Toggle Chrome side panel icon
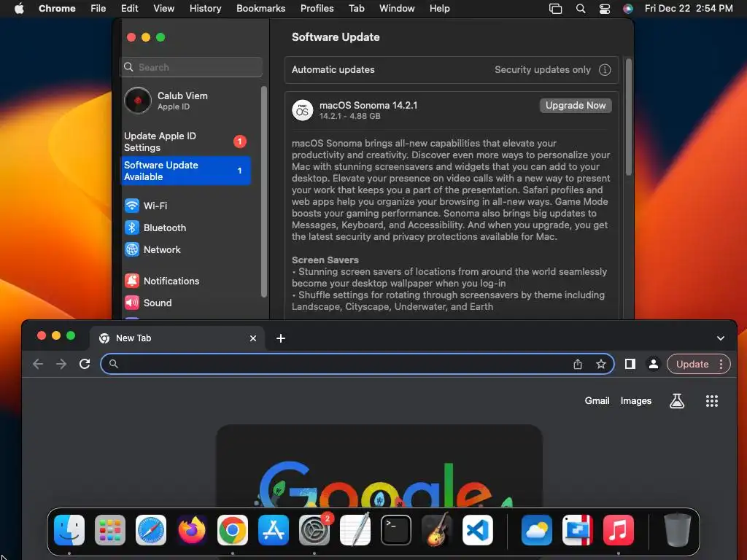Screen dimensions: 747x560 (x=630, y=364)
